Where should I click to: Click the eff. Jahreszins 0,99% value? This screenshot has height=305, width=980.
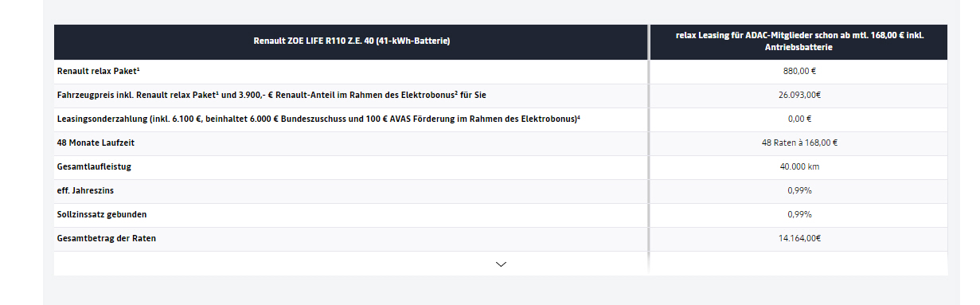click(799, 190)
